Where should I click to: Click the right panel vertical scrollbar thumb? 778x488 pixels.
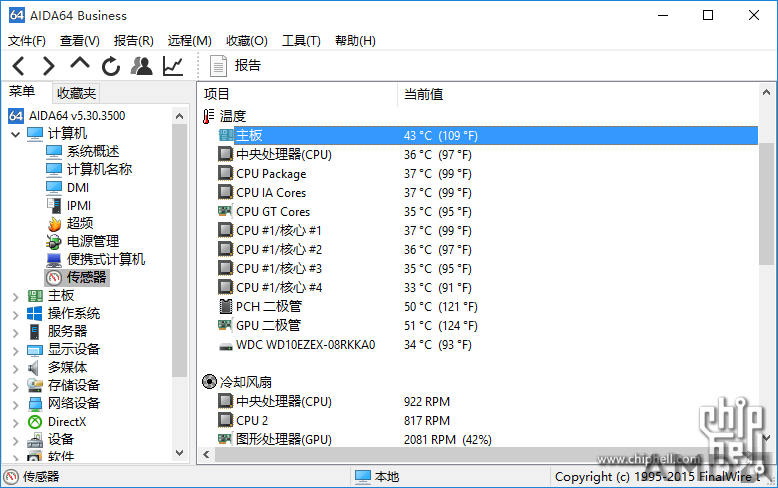(x=767, y=203)
